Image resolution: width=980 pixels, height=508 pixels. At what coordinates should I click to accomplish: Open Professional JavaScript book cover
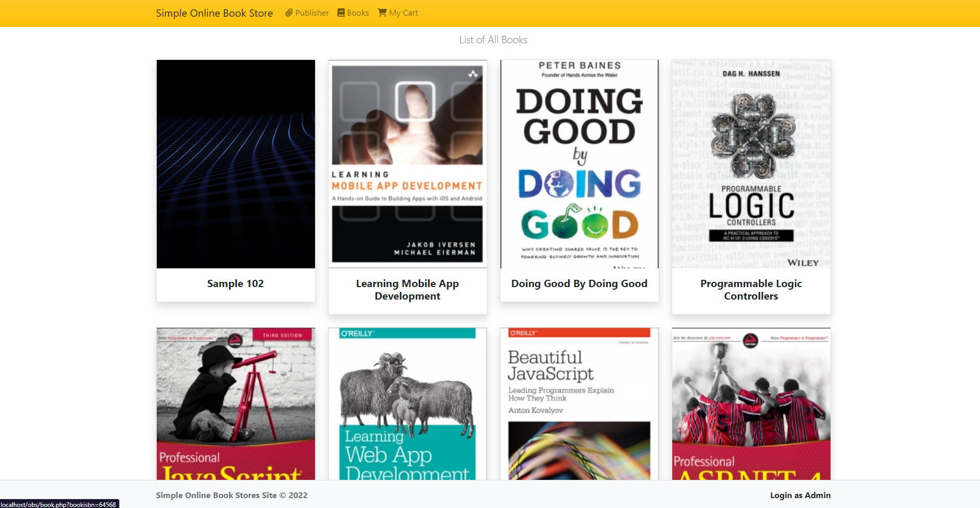(x=236, y=404)
